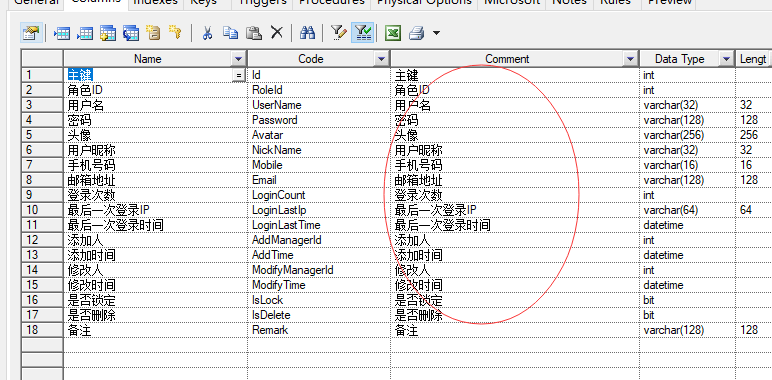Click the Create Key icon
This screenshot has height=380, width=772.
click(175, 33)
